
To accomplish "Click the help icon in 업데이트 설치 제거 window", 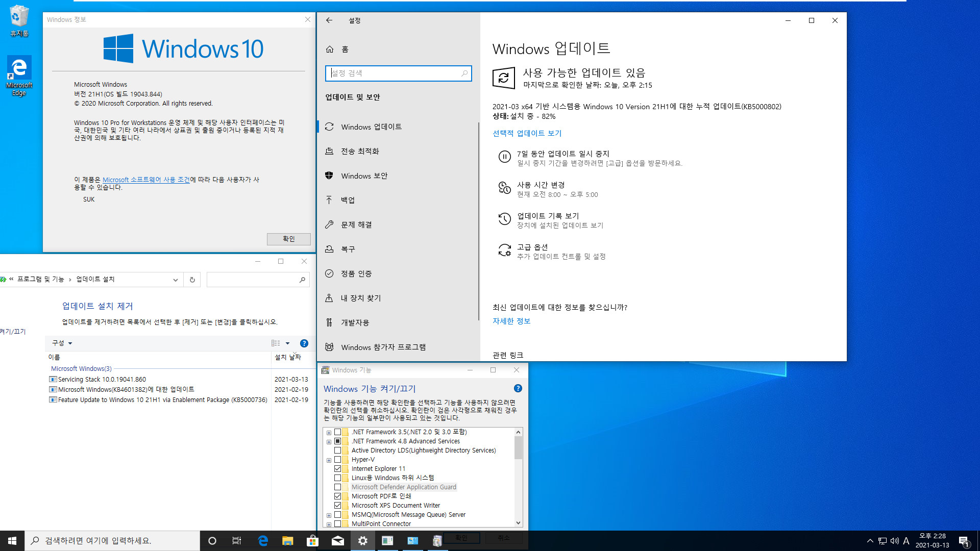I will [304, 343].
